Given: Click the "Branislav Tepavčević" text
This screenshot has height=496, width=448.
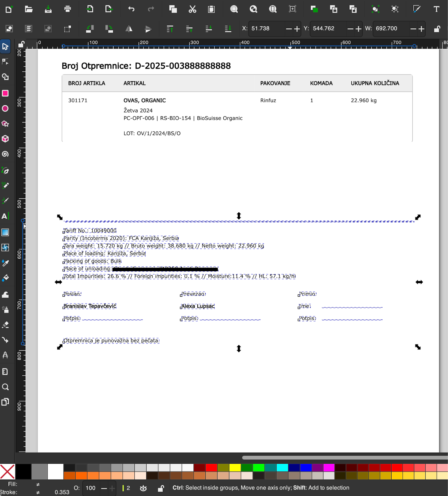Looking at the screenshot, I should (90, 306).
